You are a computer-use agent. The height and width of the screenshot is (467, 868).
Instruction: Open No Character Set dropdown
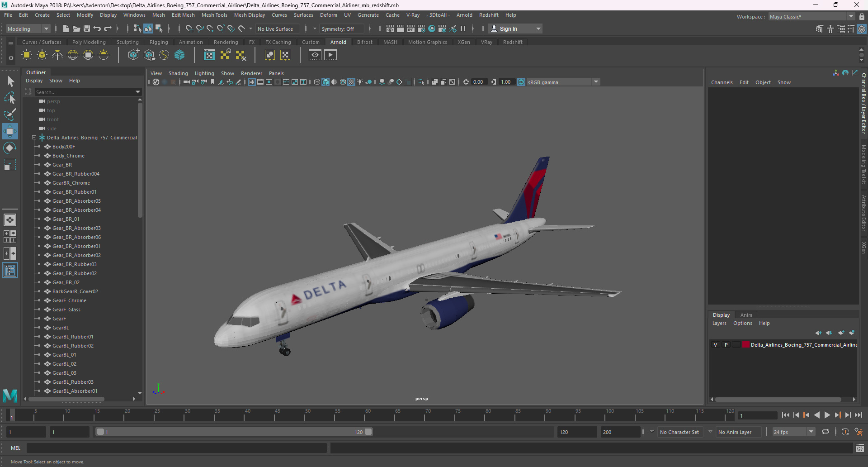pyautogui.click(x=652, y=432)
